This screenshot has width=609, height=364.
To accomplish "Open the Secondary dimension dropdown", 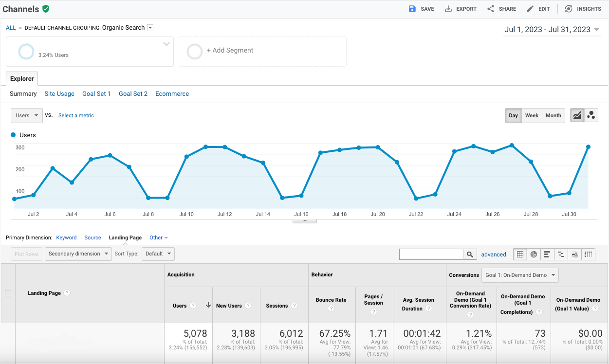I will click(x=78, y=254).
